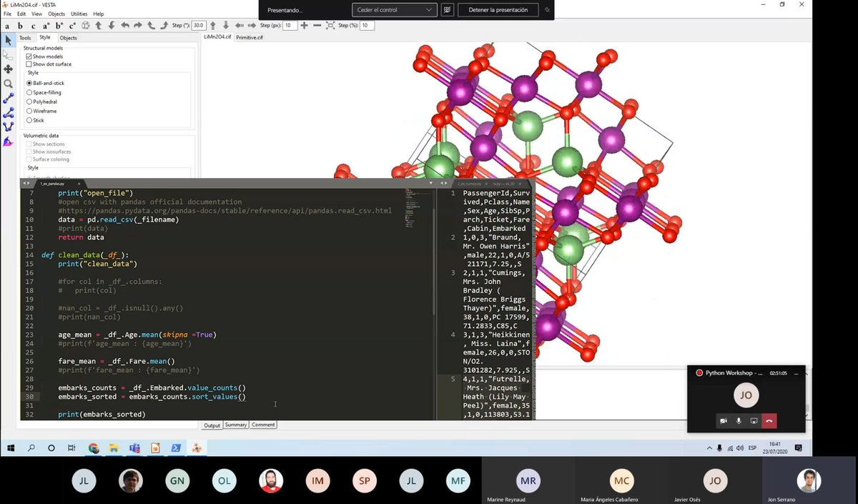Tick the Show isosurfaces checkbox
The width and height of the screenshot is (858, 504).
[x=29, y=152]
